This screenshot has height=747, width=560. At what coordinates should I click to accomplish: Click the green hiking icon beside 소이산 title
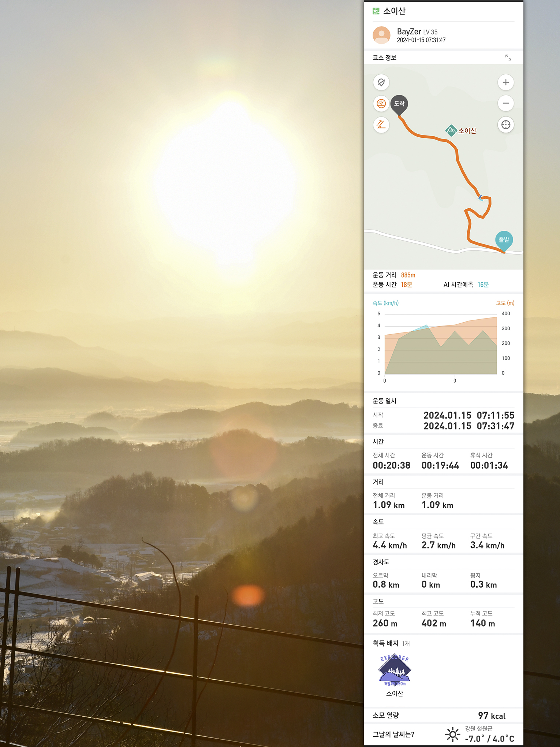click(x=376, y=11)
